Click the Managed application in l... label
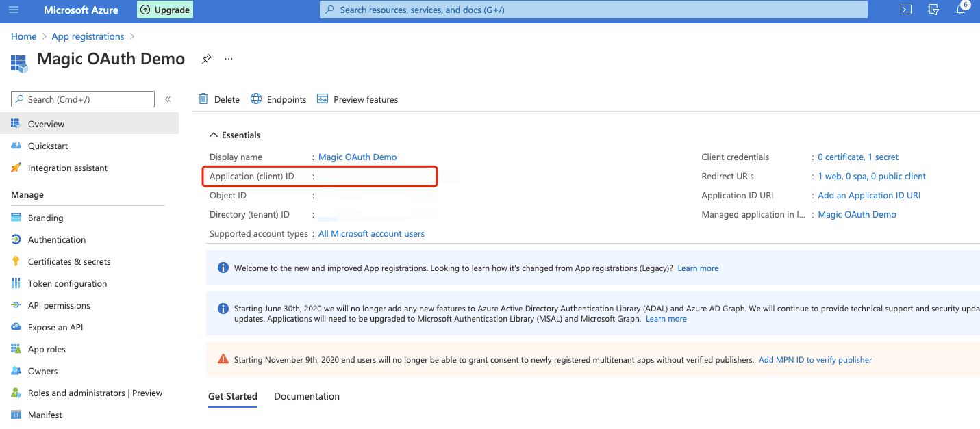Screen dimensions: 980x429 (753, 214)
